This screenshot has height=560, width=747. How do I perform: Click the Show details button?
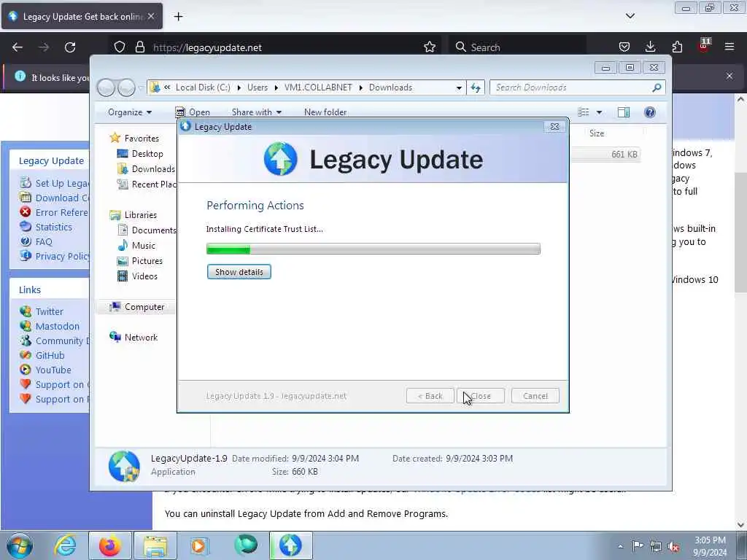pyautogui.click(x=239, y=272)
